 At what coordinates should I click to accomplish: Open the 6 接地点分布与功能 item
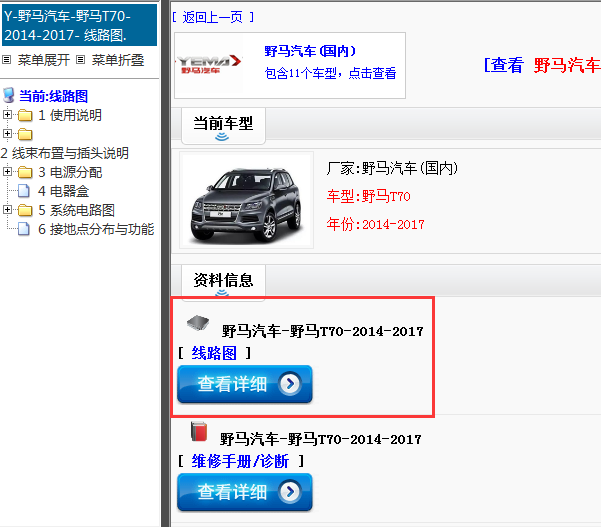pyautogui.click(x=96, y=229)
